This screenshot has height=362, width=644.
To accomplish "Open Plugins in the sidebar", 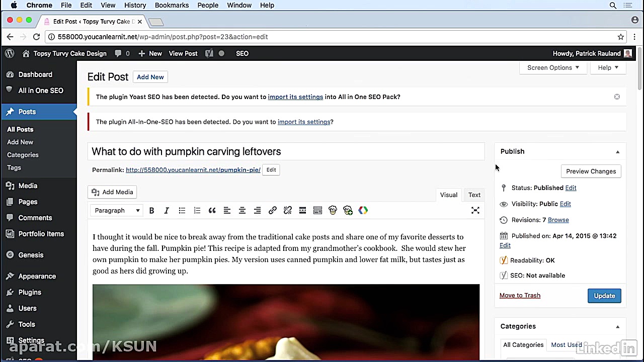I will (x=30, y=292).
